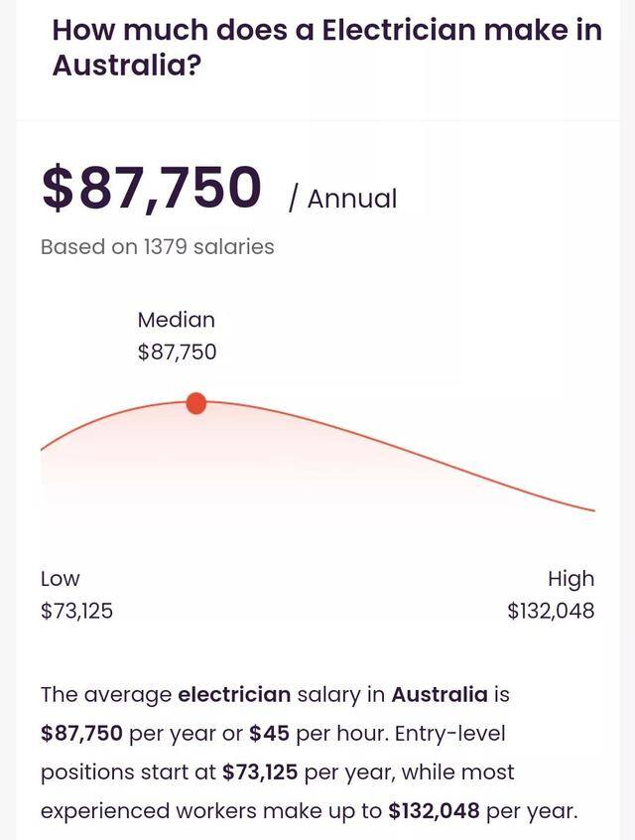Select the '/ Annual' pay period label

342,199
